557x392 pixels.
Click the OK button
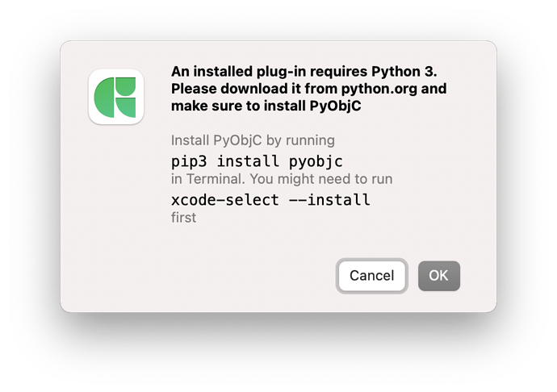point(438,276)
